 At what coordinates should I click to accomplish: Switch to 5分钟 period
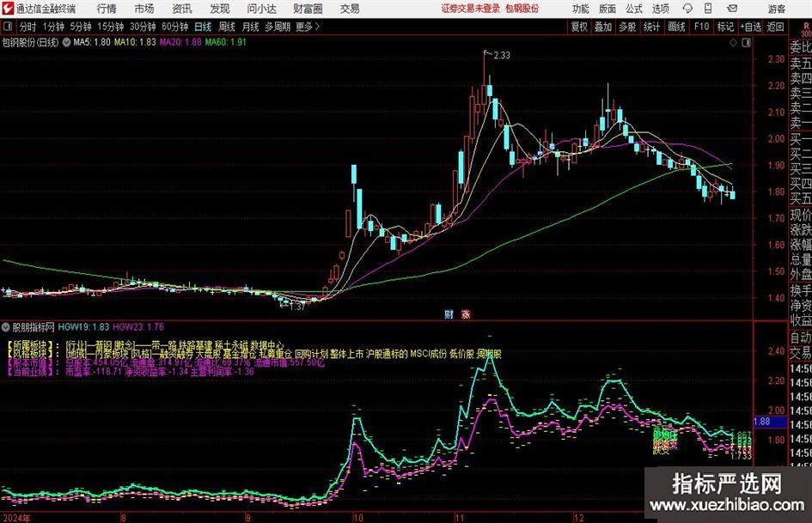(x=80, y=27)
